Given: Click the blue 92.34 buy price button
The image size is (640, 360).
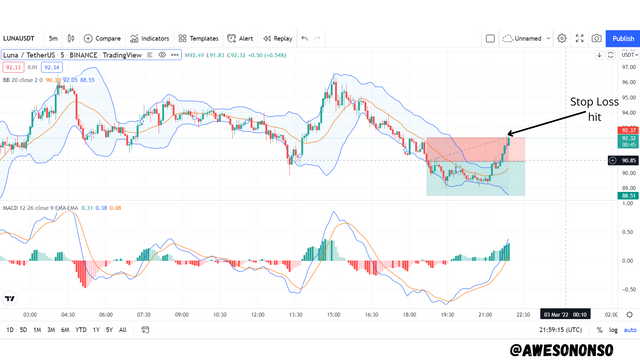Looking at the screenshot, I should (x=52, y=67).
